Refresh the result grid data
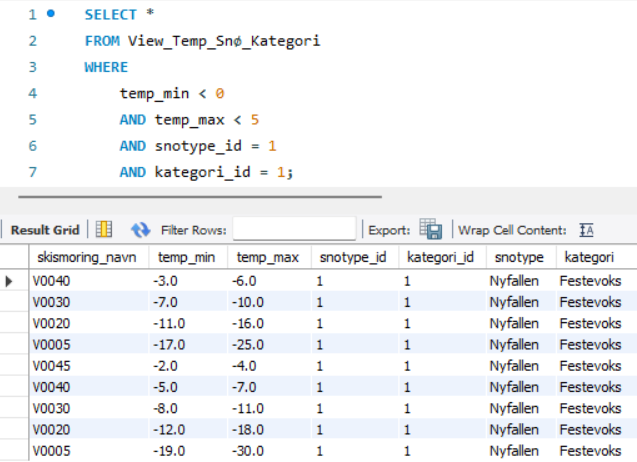This screenshot has height=462, width=637. (x=140, y=230)
